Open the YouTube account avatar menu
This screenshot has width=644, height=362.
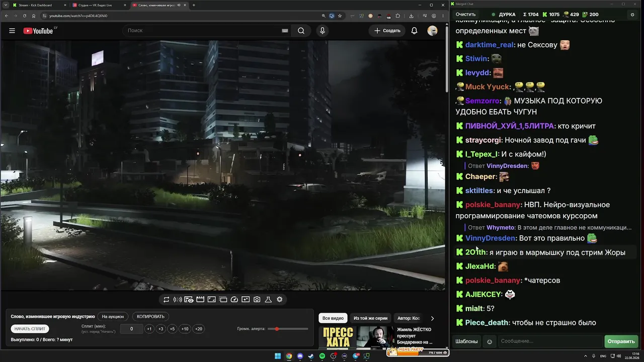tap(432, 31)
